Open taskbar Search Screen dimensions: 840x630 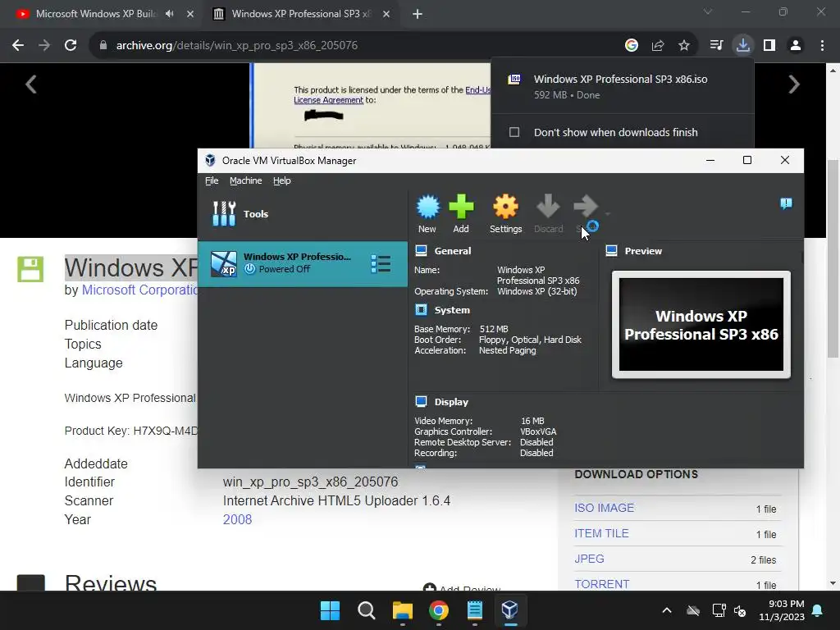point(367,610)
